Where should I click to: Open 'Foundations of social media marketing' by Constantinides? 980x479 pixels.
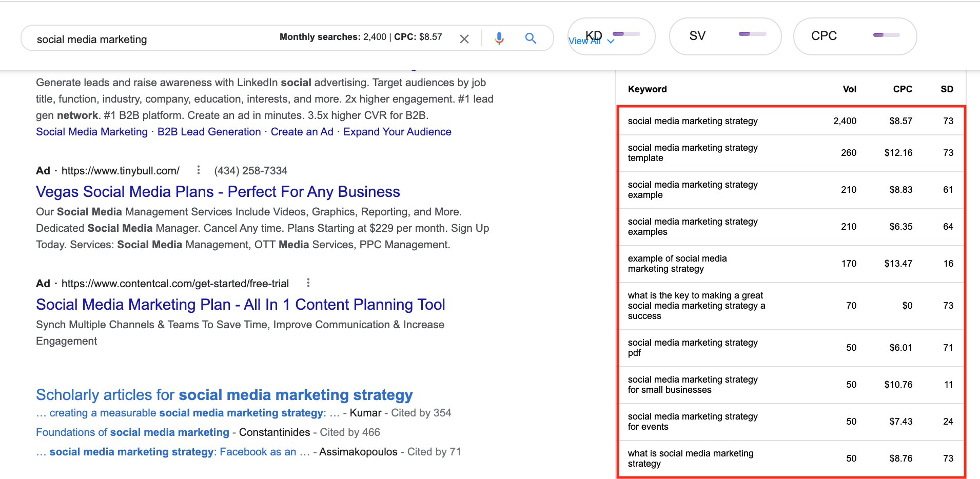coord(132,432)
